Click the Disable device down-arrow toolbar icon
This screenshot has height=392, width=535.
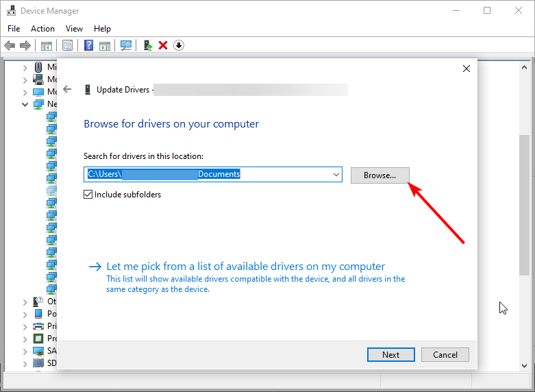coord(179,45)
